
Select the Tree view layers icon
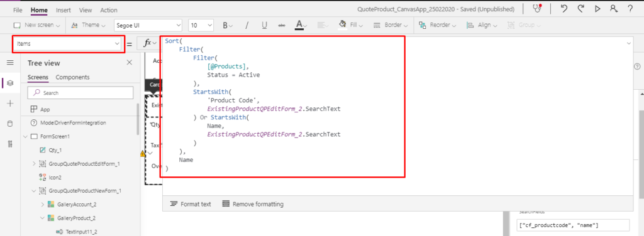click(10, 83)
